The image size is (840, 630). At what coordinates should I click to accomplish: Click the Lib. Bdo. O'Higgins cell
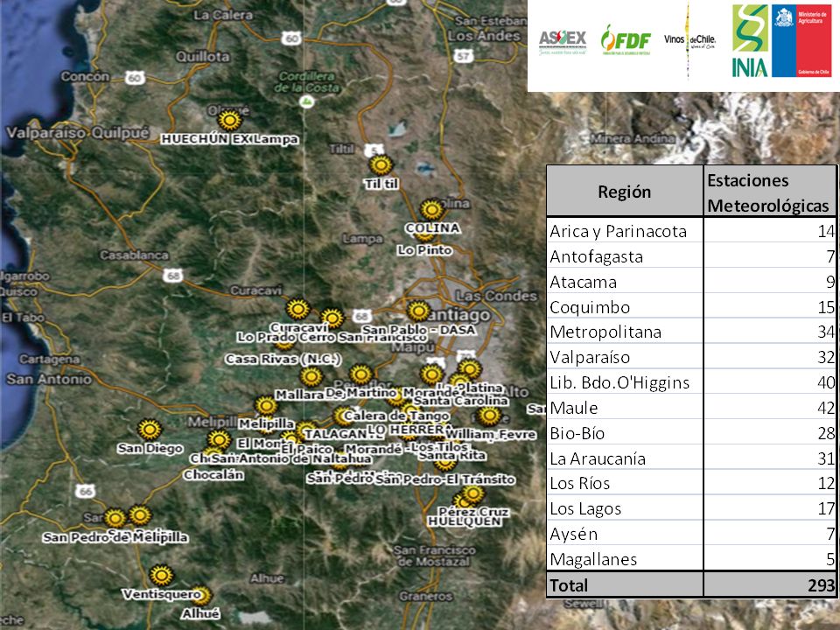[625, 382]
